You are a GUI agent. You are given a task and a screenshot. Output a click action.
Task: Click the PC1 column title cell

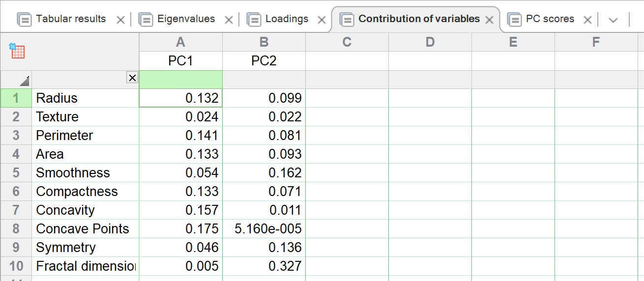click(x=180, y=61)
